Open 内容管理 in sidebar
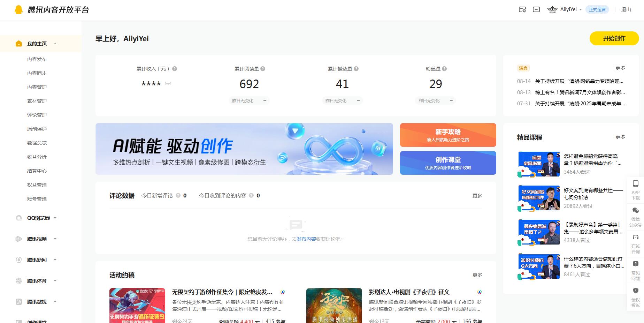This screenshot has height=323, width=644. point(37,87)
